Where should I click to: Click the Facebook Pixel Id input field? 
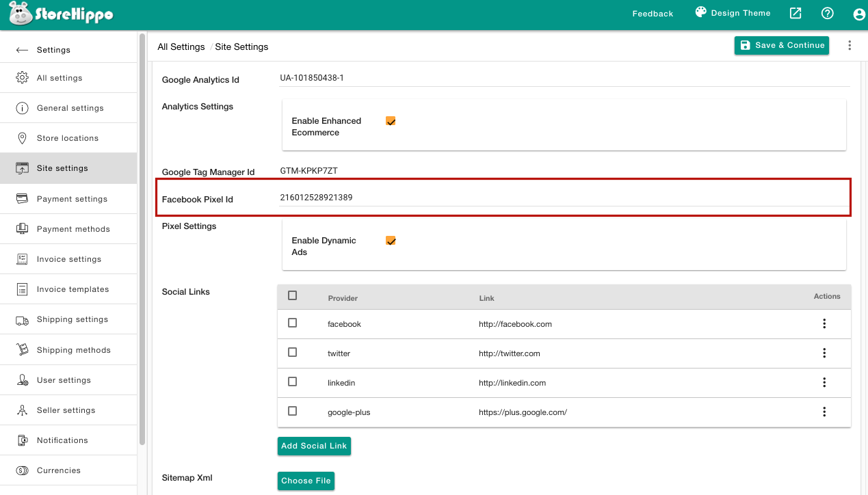click(565, 198)
